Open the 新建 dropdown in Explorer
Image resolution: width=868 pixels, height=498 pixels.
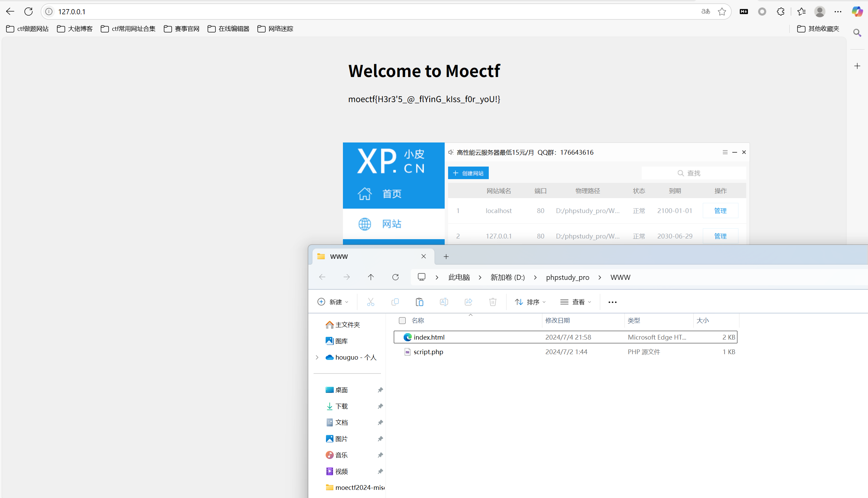(333, 302)
